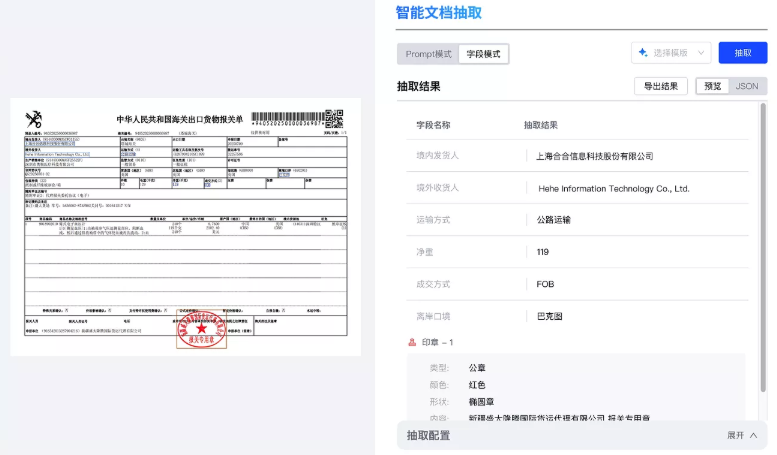The height and width of the screenshot is (455, 777).
Task: Switch to Prompt模式 tab
Action: [428, 54]
